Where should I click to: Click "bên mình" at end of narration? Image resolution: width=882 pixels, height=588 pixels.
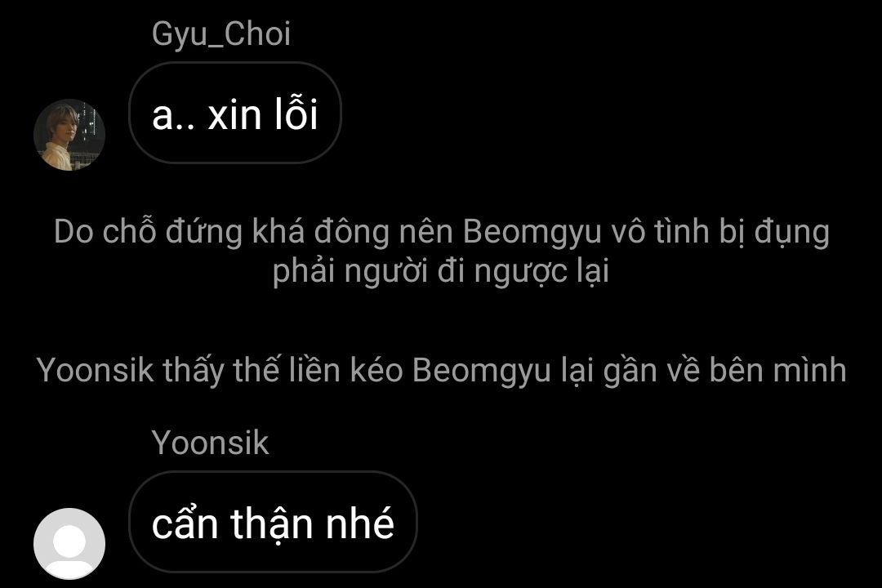pos(777,370)
